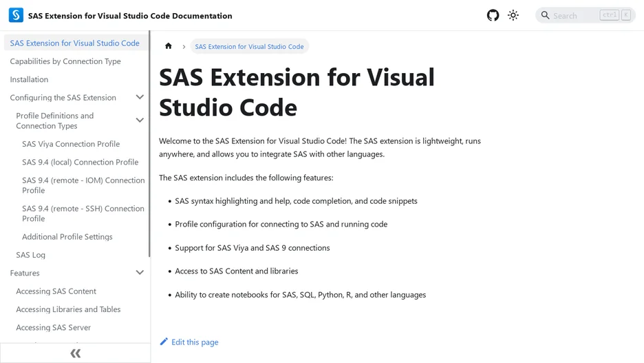Collapse sidebar with double chevron button
The width and height of the screenshot is (644, 363).
pos(75,353)
